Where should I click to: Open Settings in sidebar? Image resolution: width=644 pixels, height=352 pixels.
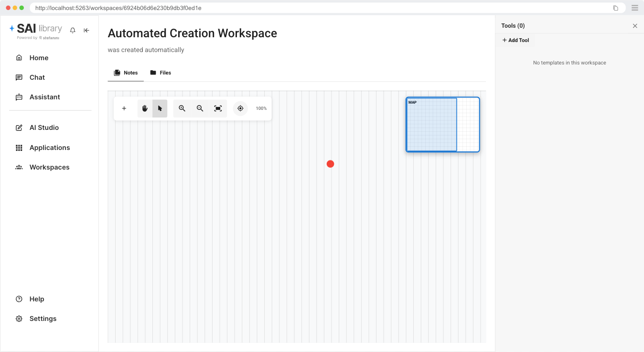click(x=43, y=319)
